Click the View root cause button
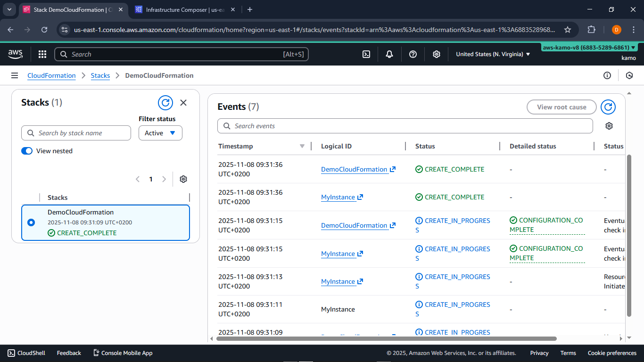This screenshot has height=362, width=644. pyautogui.click(x=561, y=107)
